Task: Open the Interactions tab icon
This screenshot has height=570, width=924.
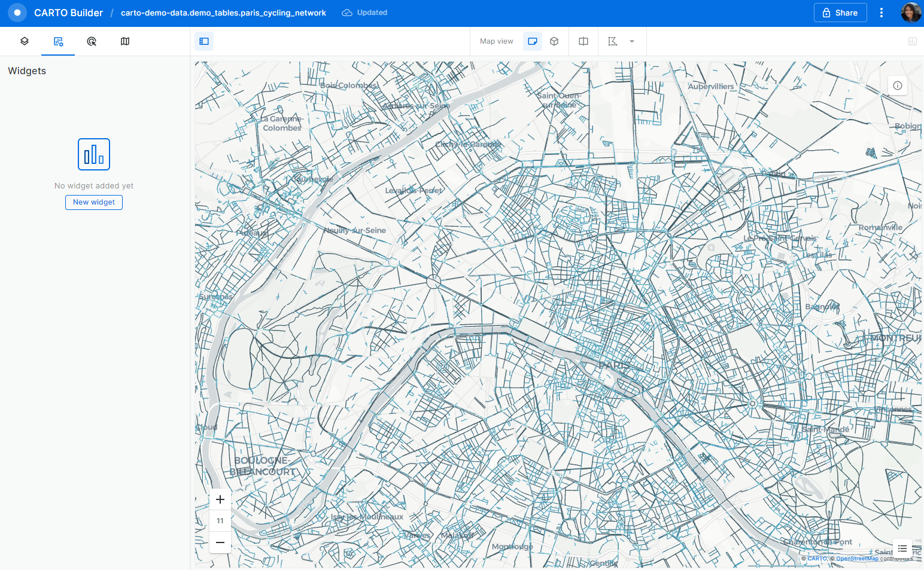Action: point(92,41)
